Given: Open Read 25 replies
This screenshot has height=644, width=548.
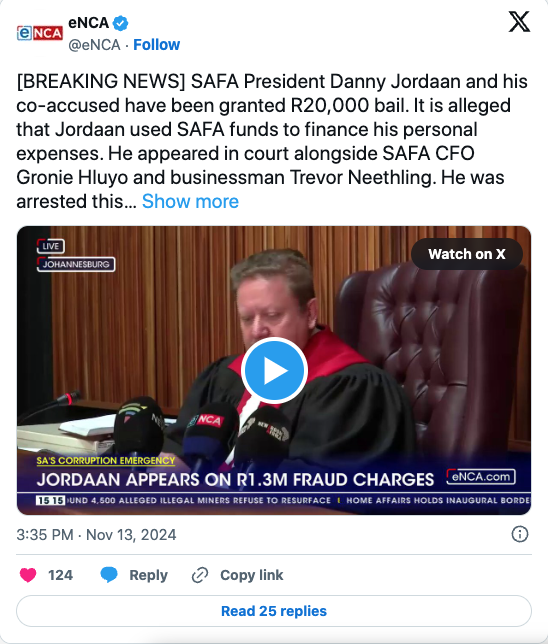Looking at the screenshot, I should pyautogui.click(x=274, y=611).
